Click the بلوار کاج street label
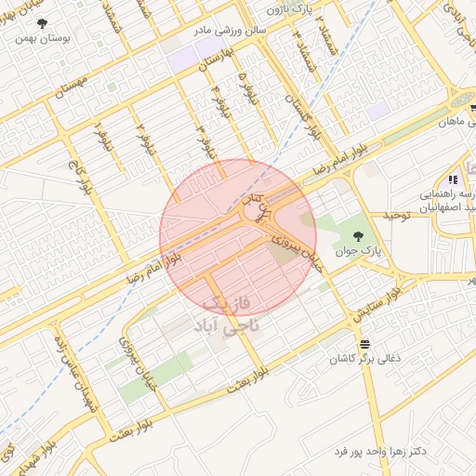The image size is (476, 476). pyautogui.click(x=80, y=178)
